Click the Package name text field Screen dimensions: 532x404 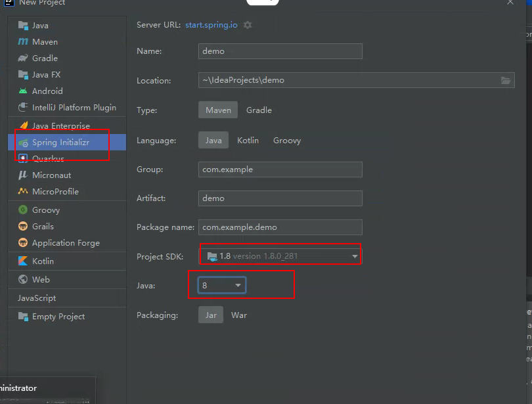pyautogui.click(x=280, y=227)
